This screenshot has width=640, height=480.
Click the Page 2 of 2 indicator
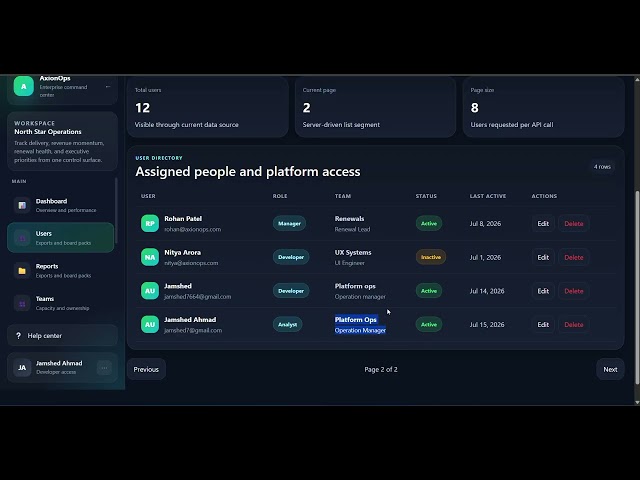pos(381,369)
